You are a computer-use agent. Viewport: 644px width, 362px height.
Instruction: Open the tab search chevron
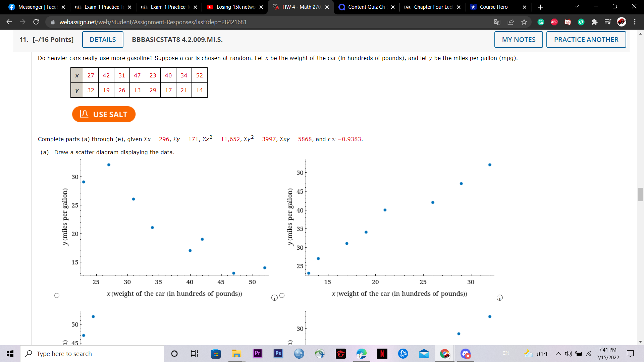point(576,6)
